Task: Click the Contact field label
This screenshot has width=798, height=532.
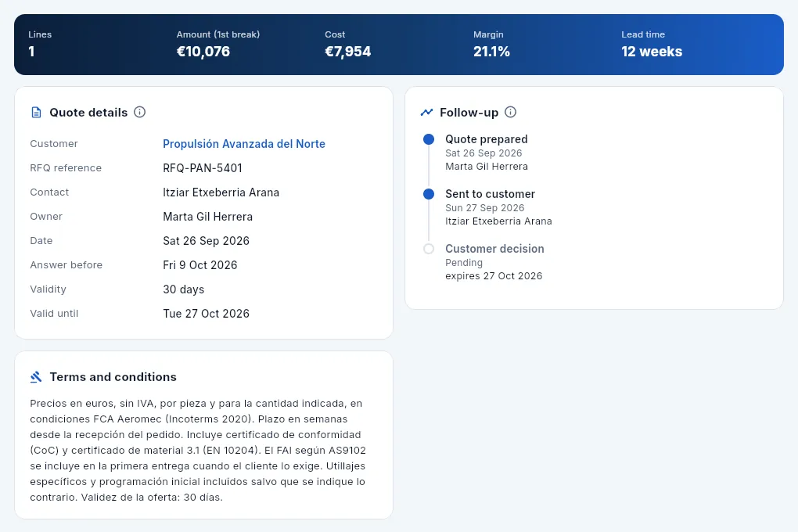Action: click(49, 192)
